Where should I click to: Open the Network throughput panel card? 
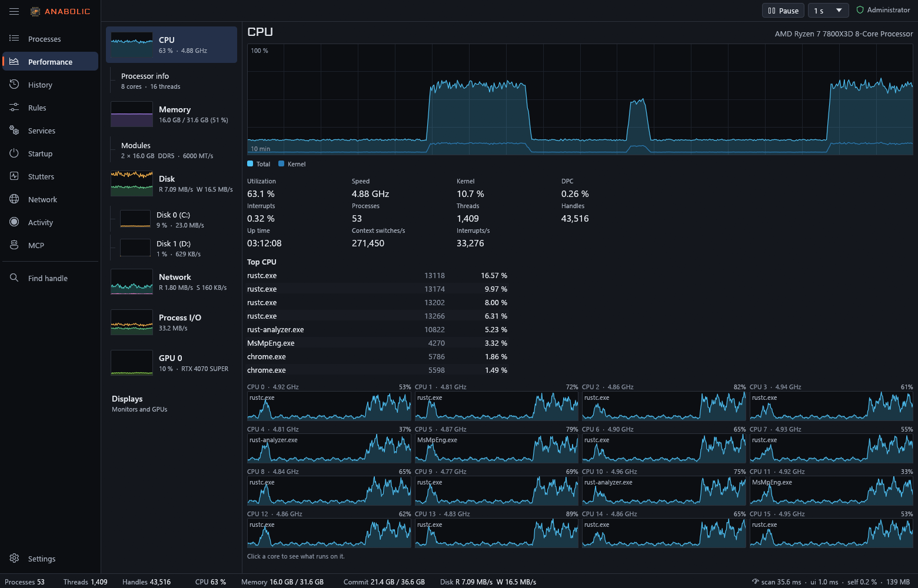[x=171, y=282]
